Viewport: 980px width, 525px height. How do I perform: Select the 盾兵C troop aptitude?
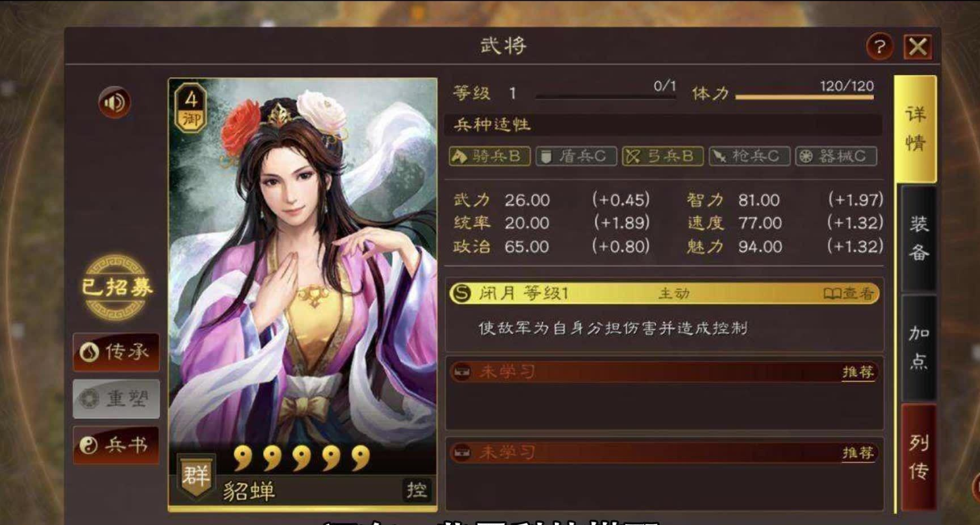tap(576, 156)
